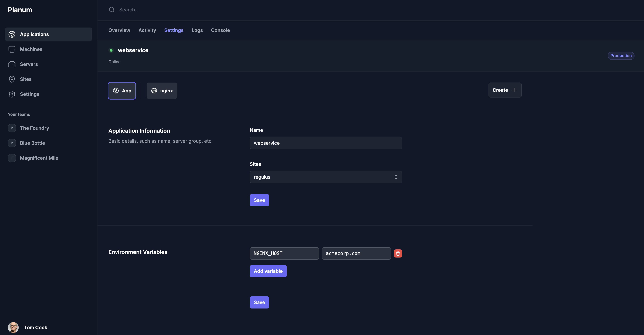Screen dimensions: 644x335
Task: Click the acmecorp.com value field
Action: coord(356,253)
